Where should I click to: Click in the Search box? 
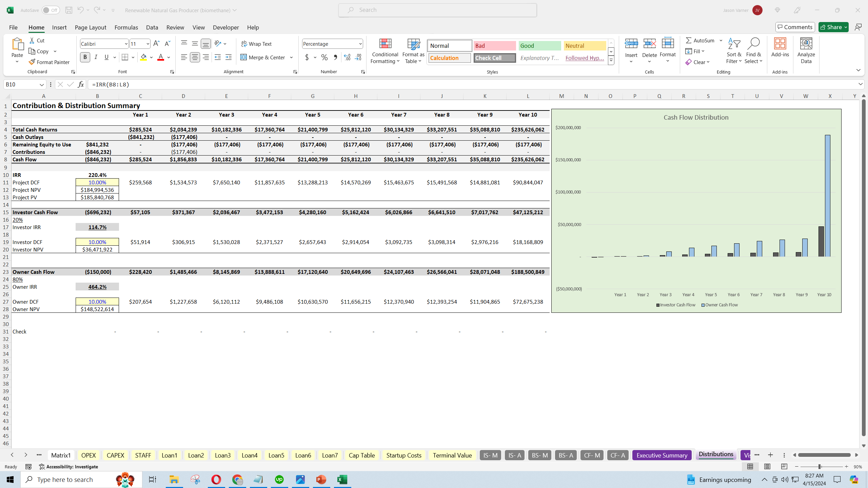(437, 10)
